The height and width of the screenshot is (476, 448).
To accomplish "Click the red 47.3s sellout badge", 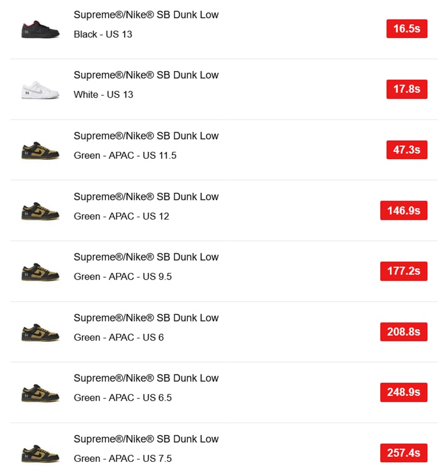I will 406,150.
